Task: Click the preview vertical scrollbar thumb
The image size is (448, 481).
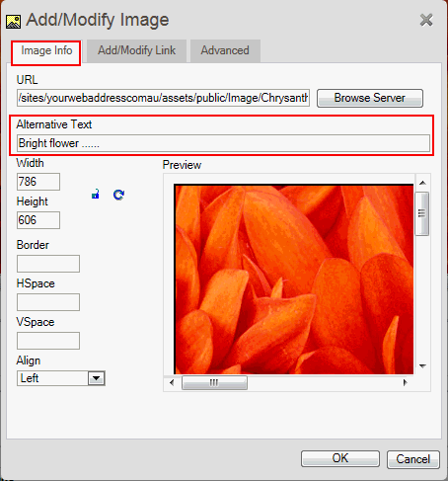Action: tap(422, 213)
